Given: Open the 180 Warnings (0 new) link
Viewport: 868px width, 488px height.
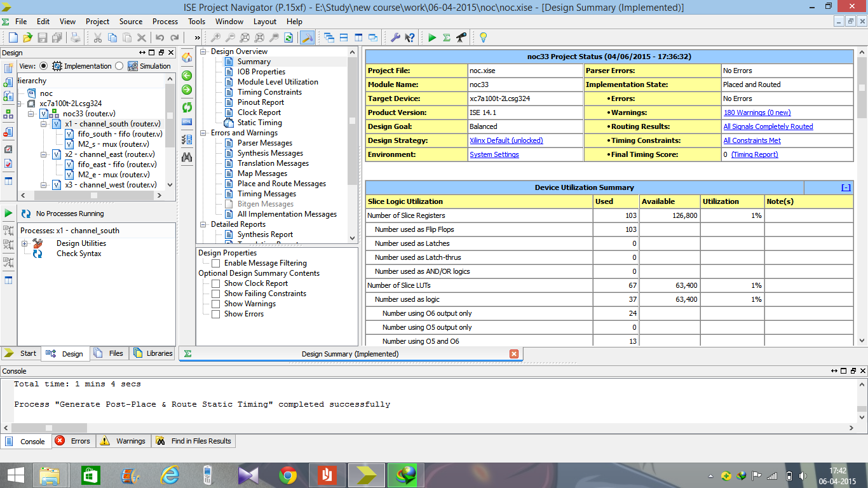Looking at the screenshot, I should 757,112.
